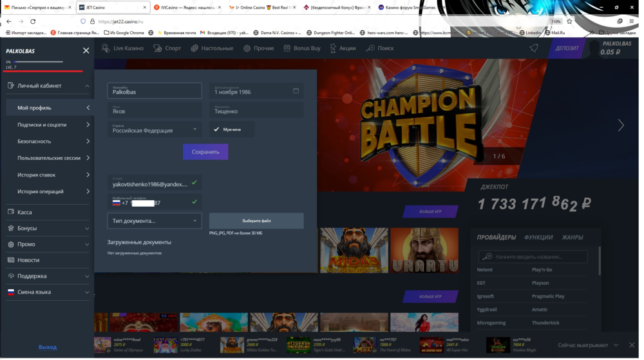Click the Новости news icon

coord(11,260)
